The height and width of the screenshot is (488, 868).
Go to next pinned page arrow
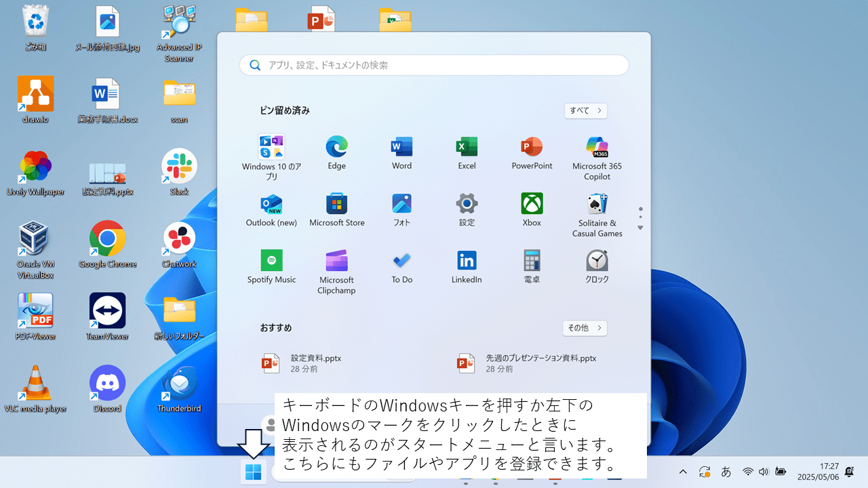[640, 228]
